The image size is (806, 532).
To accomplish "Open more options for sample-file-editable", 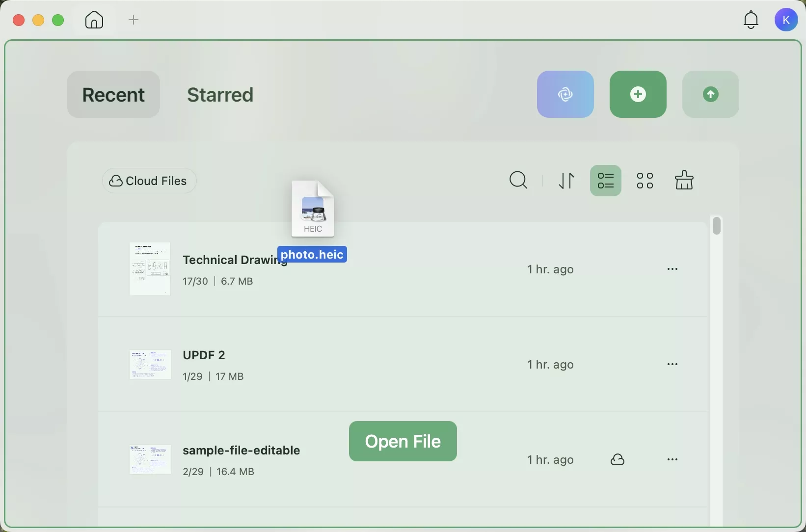I will 672,460.
